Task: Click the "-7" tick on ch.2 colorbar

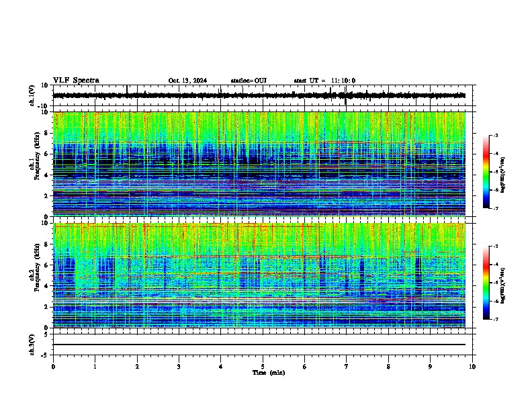Action: click(496, 319)
